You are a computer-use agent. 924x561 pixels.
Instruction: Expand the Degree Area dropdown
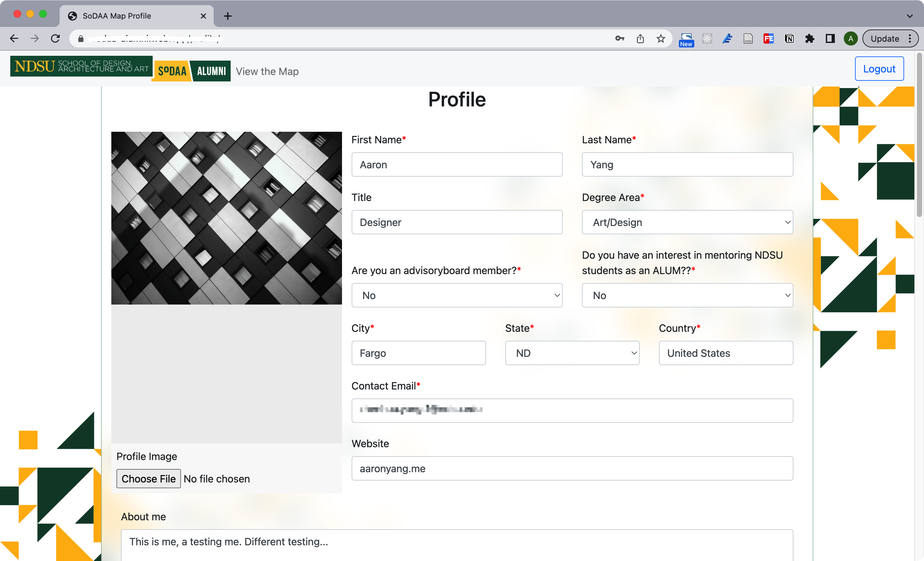click(687, 222)
